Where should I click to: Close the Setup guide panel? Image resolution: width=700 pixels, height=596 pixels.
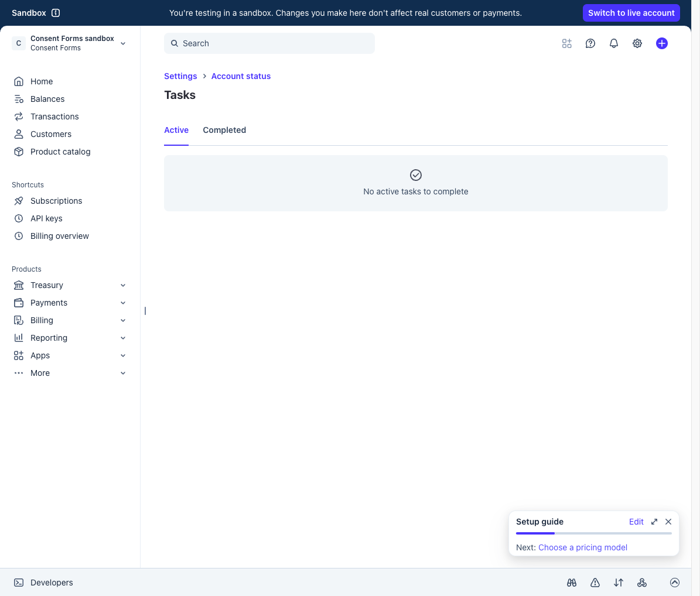[x=668, y=522]
